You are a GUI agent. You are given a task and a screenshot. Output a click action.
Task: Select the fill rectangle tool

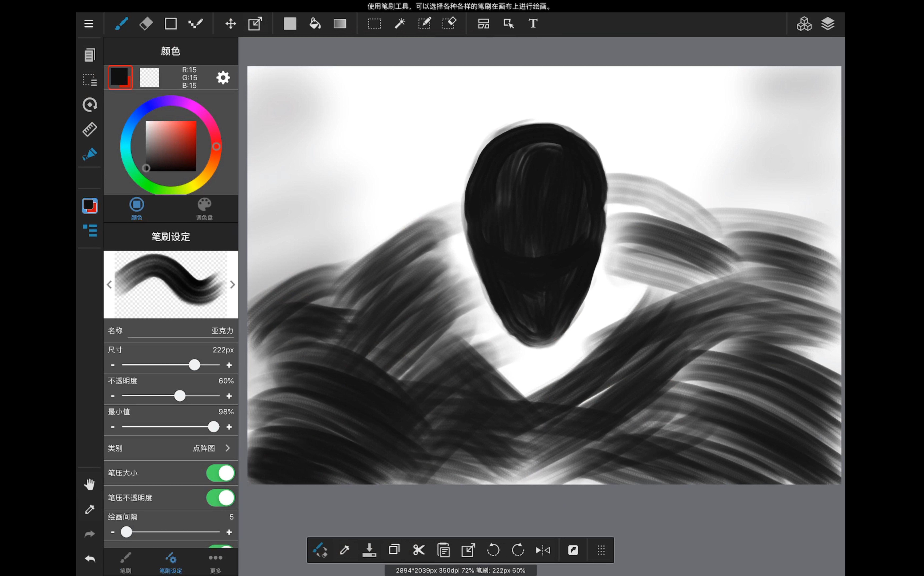coord(290,24)
